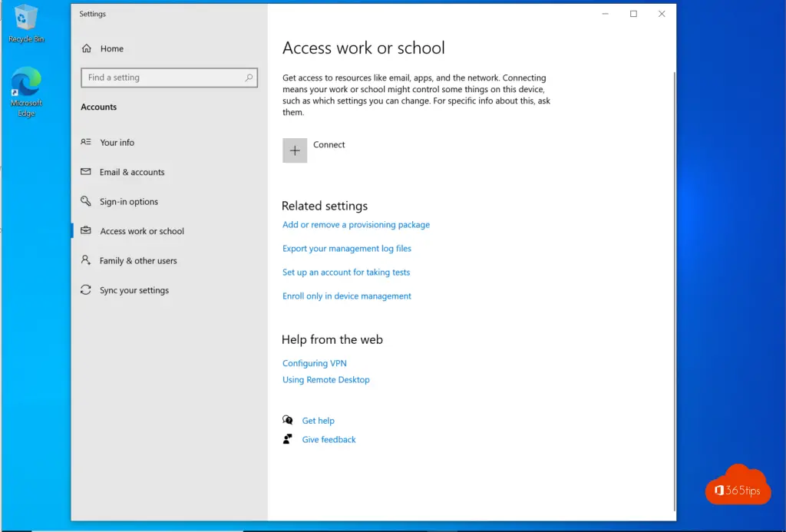The image size is (786, 532).
Task: Maximize the Settings window
Action: click(633, 14)
